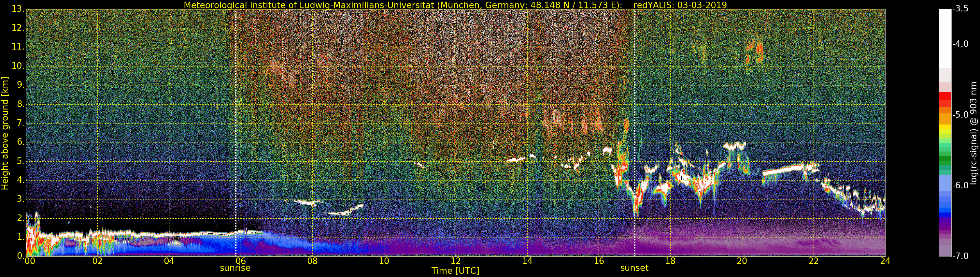Click the '7.' height axis tick label
The height and width of the screenshot is (277, 980).
[x=21, y=123]
